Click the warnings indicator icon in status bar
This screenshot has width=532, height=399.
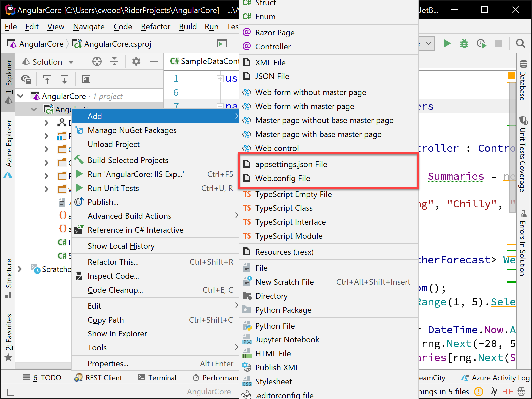[479, 391]
